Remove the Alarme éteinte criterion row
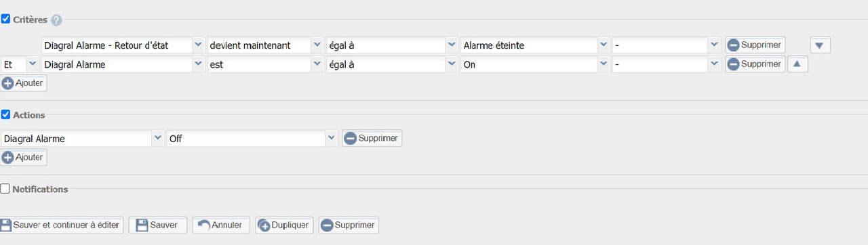The width and height of the screenshot is (868, 245). 755,45
